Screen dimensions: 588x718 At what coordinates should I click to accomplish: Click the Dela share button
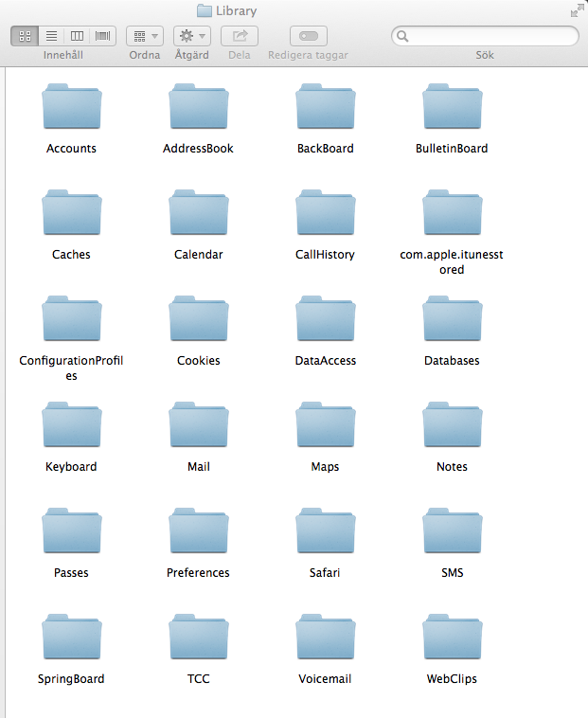240,36
